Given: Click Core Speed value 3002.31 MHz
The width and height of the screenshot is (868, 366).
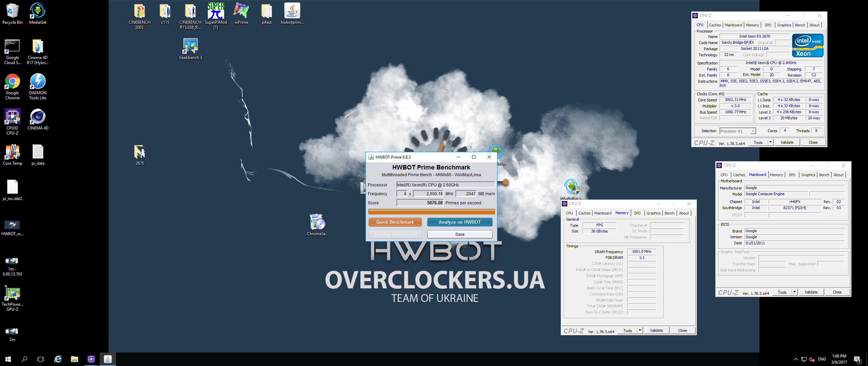Looking at the screenshot, I should point(735,100).
